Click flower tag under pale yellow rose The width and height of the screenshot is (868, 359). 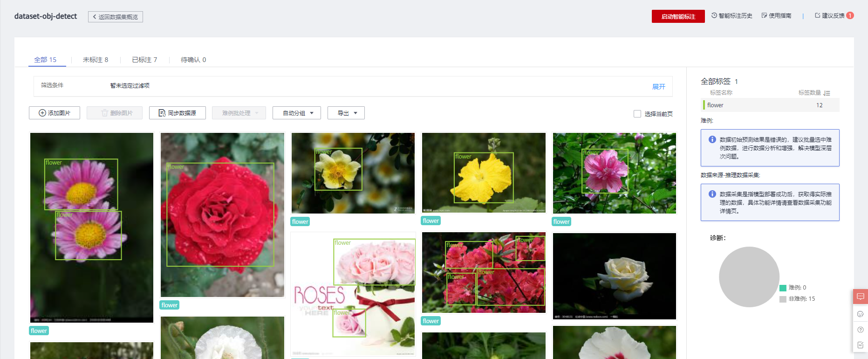click(300, 221)
